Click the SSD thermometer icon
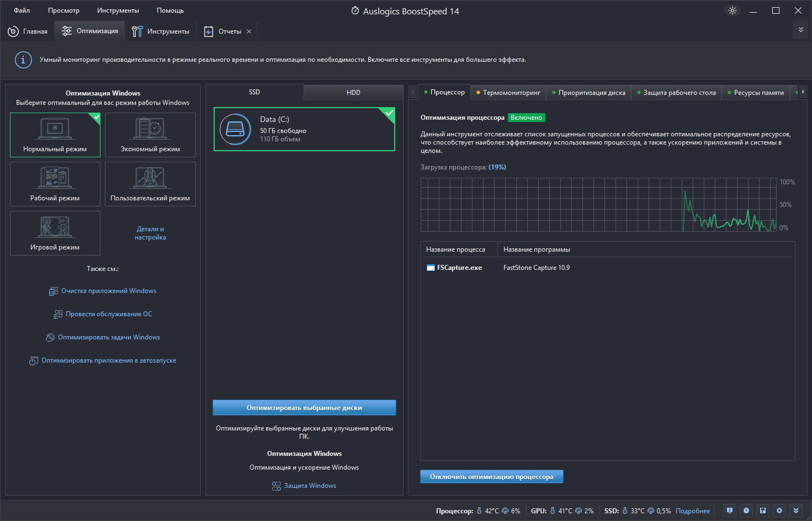 [625, 511]
